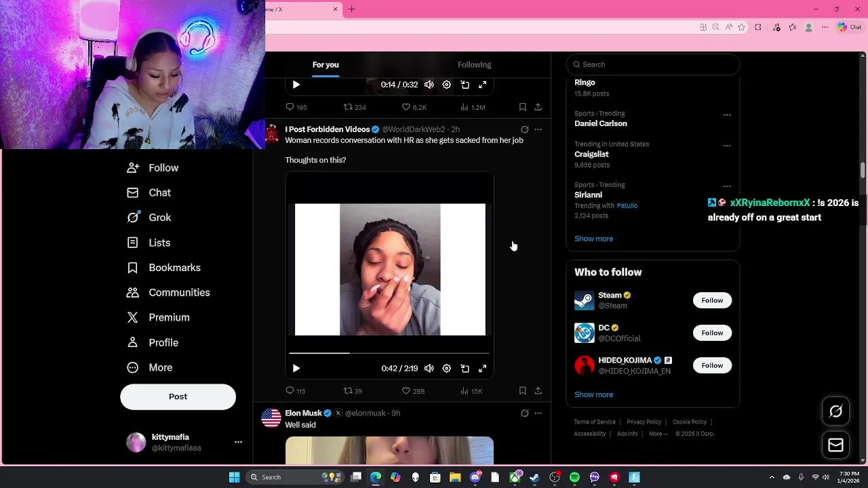The height and width of the screenshot is (488, 868).
Task: Fullscreen the 2:19 video
Action: point(483,368)
